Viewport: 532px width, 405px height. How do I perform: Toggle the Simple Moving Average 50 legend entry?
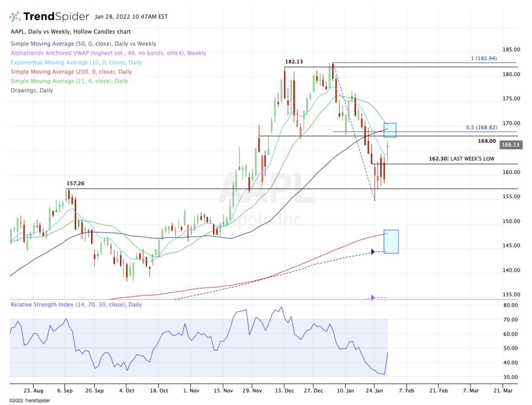83,44
